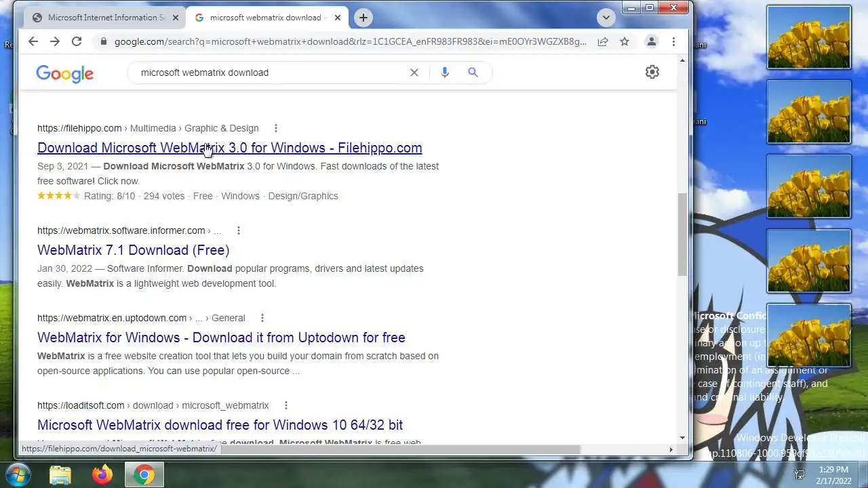Screen dimensions: 868x488
Task: Share this page icon in address bar
Action: click(603, 41)
